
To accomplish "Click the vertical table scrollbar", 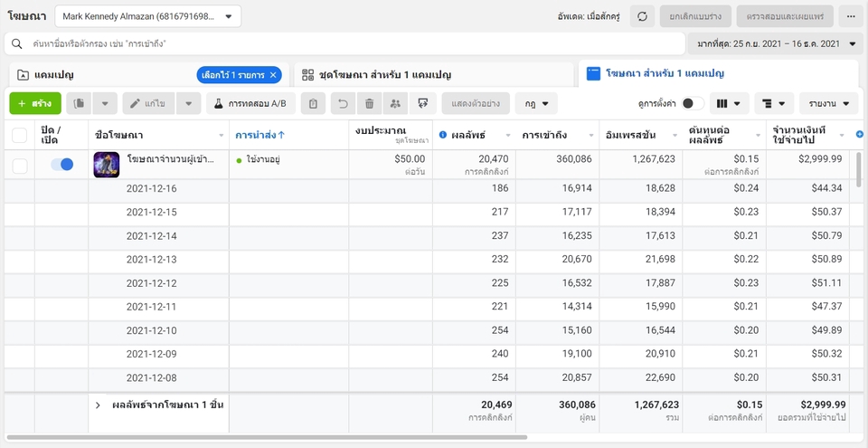I will 859,168.
